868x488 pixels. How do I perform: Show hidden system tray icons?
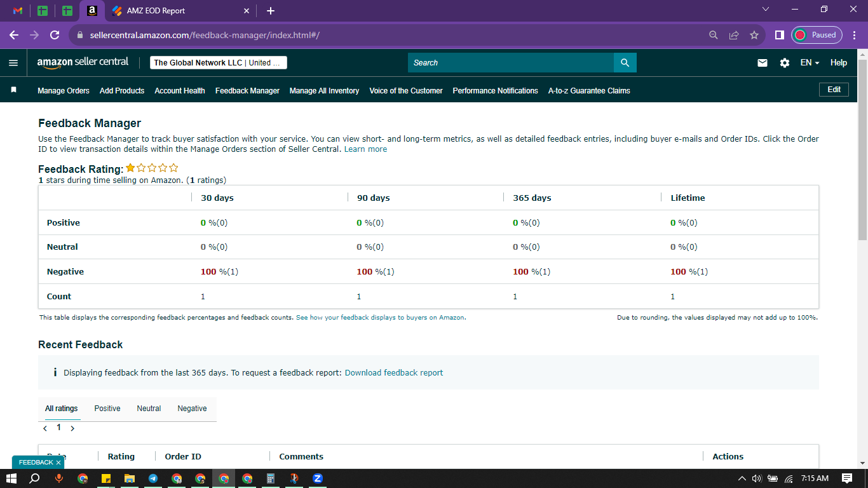click(x=742, y=478)
